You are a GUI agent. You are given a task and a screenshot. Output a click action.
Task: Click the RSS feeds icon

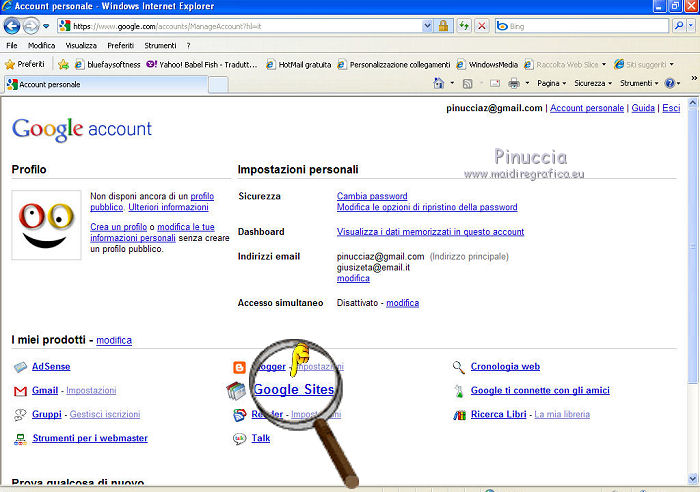point(467,83)
